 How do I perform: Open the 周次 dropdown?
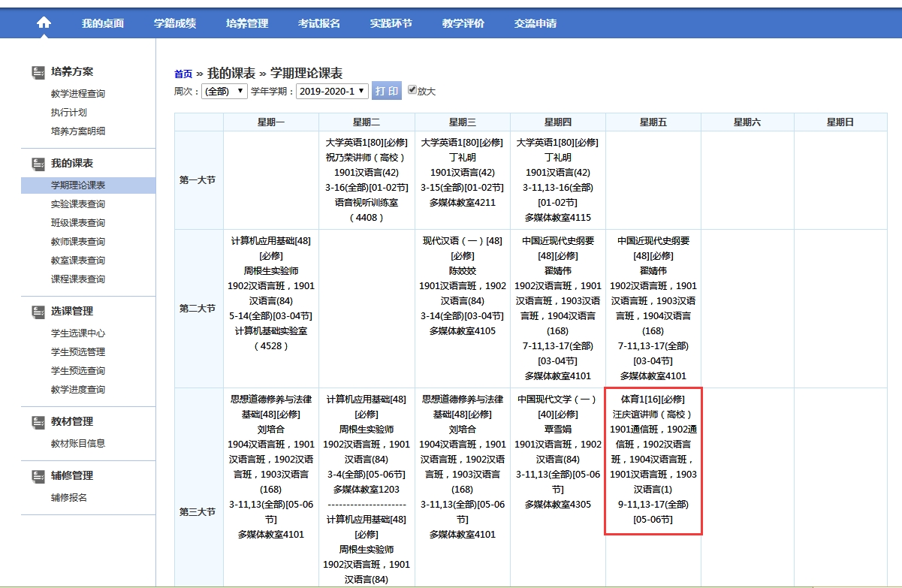pos(225,91)
